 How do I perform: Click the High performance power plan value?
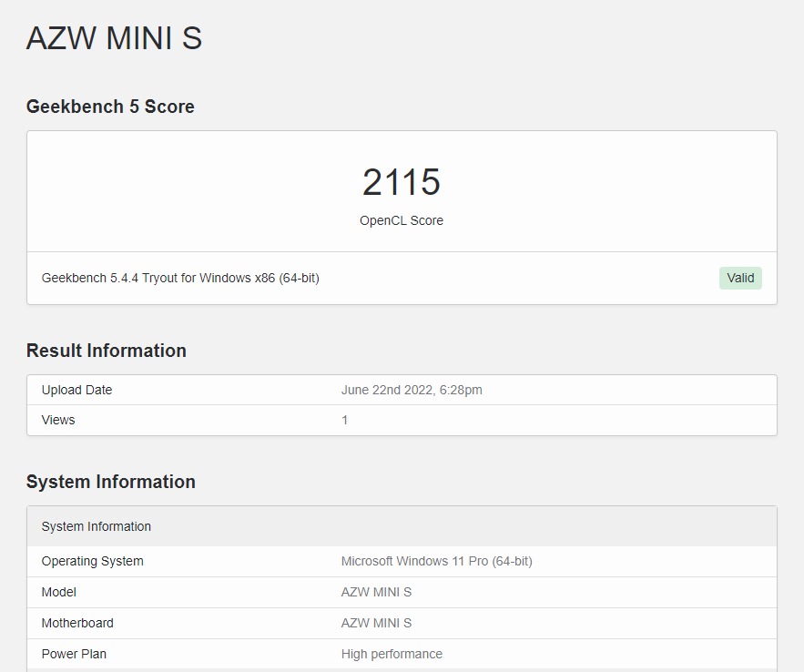[392, 654]
